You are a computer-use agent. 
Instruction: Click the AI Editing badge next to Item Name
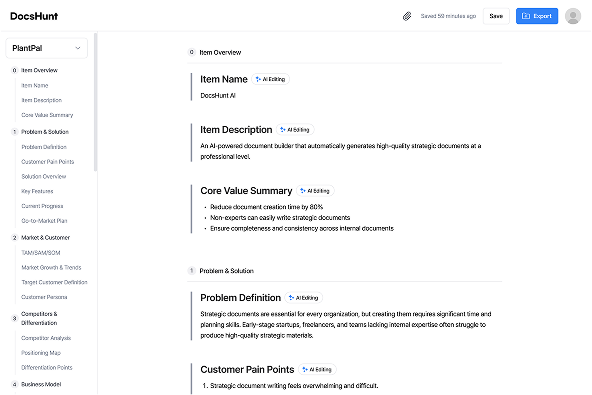pos(270,79)
